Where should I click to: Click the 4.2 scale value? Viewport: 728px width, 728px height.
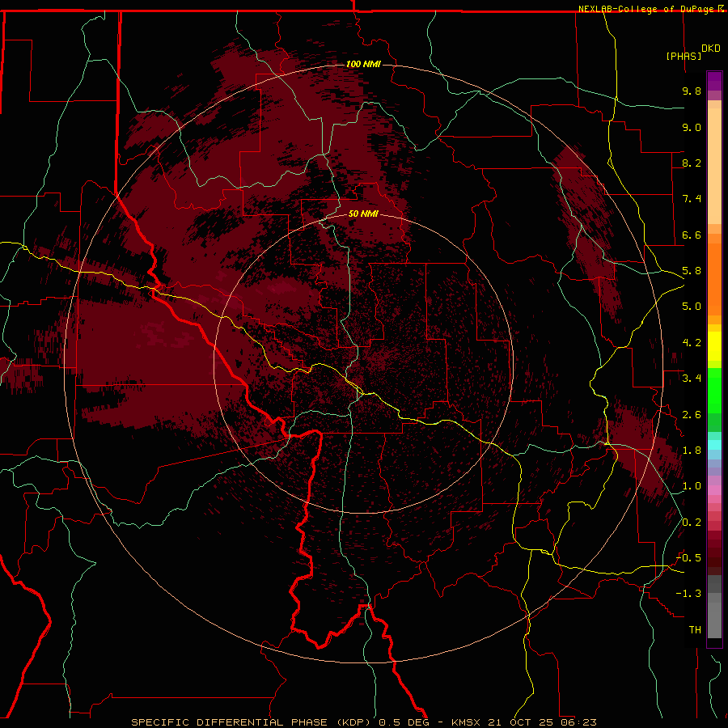(692, 343)
